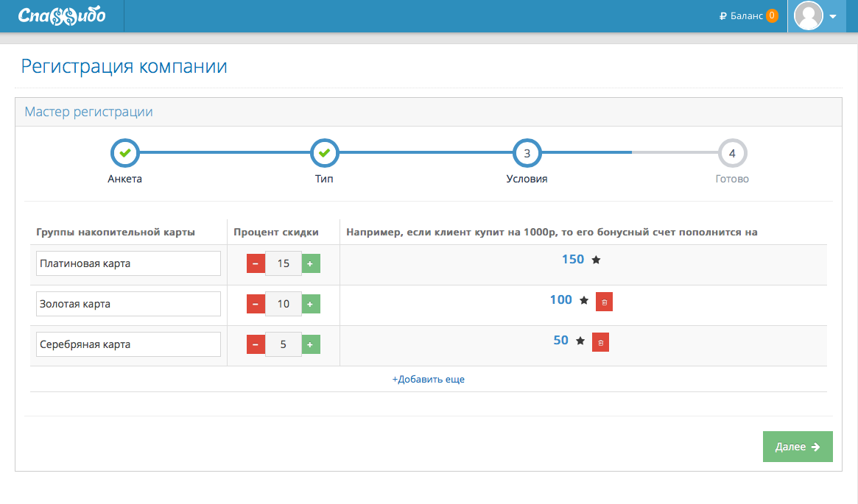The image size is (858, 504).
Task: Remove Серебряная карта row via trash icon
Action: pos(600,342)
